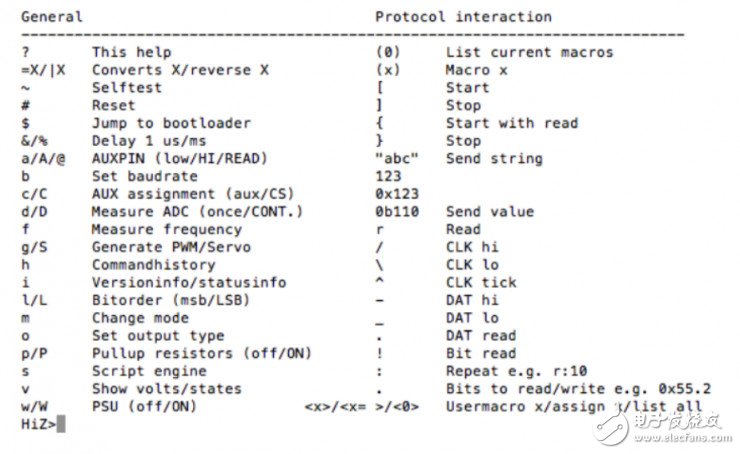Click the "Protocol interaction" heading

click(463, 17)
